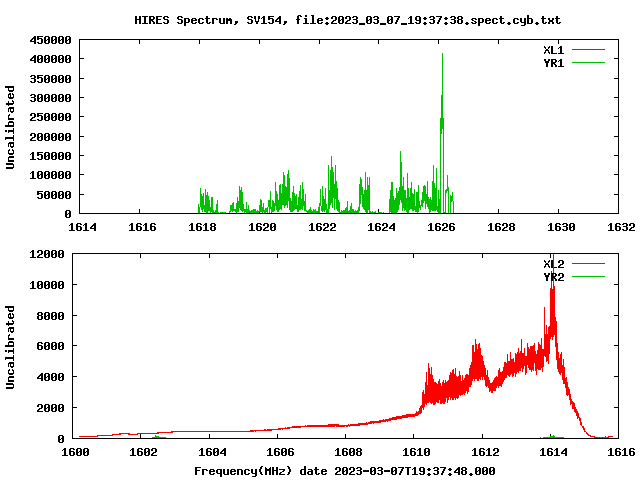This screenshot has height=480, width=640.
Task: Click the 1632 x-axis label
Action: click(x=621, y=227)
